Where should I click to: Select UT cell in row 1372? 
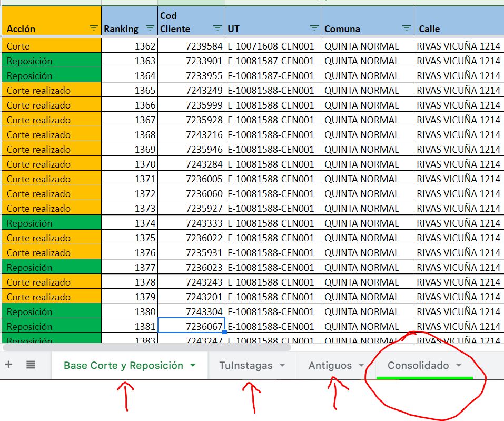tap(273, 193)
